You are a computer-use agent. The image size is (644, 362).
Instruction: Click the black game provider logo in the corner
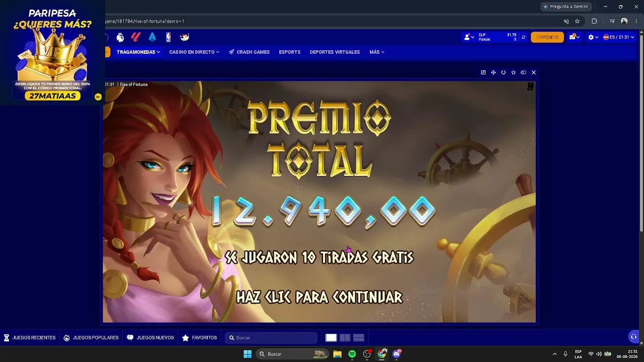[530, 87]
